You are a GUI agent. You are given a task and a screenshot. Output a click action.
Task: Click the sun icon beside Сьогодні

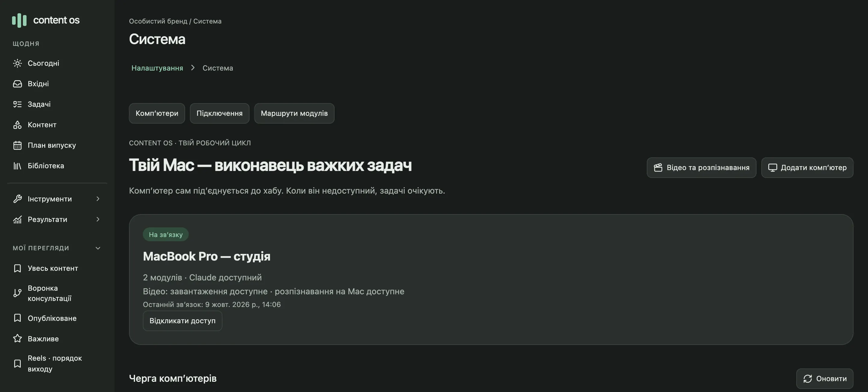tap(17, 63)
